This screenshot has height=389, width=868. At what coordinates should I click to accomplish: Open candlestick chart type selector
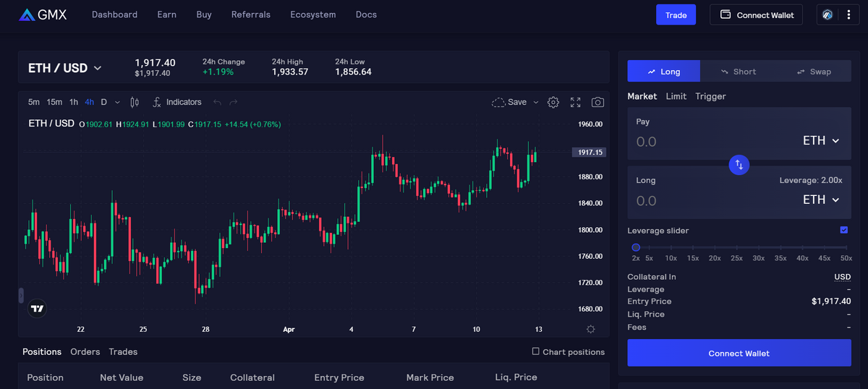[x=134, y=102]
